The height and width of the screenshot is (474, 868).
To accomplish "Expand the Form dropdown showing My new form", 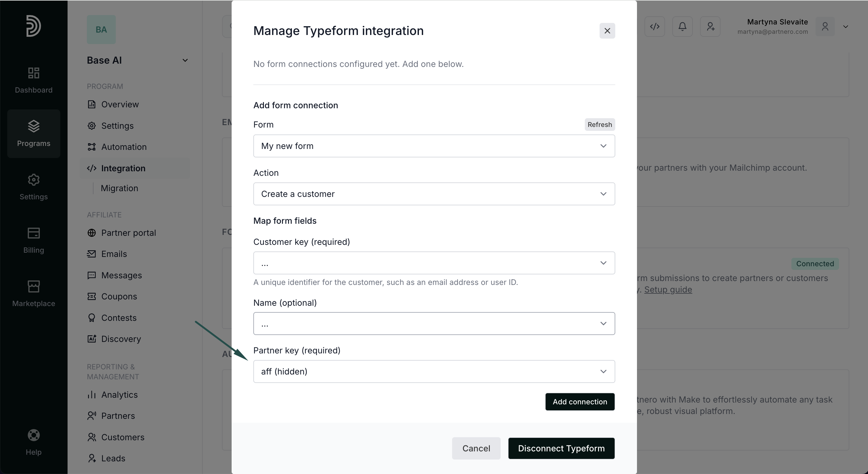I will [434, 146].
